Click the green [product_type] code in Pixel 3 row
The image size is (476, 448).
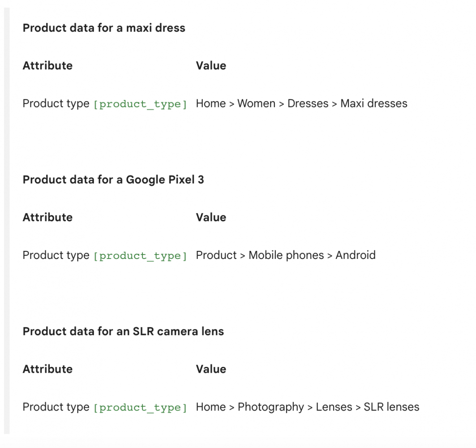coord(140,256)
